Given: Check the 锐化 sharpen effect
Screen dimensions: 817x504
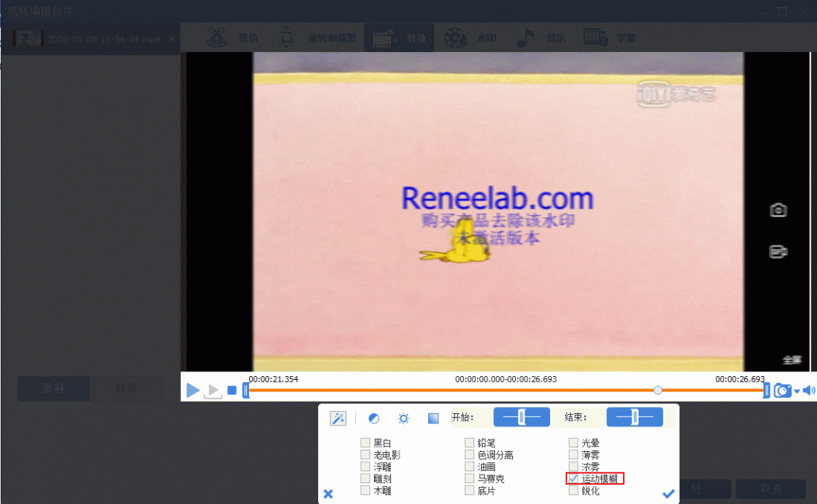Looking at the screenshot, I should click(573, 491).
